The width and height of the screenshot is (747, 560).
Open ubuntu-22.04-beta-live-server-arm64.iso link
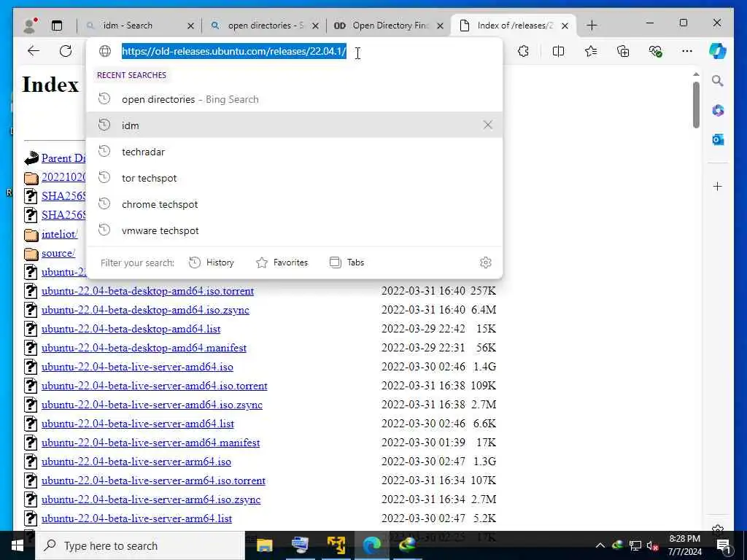pos(136,462)
